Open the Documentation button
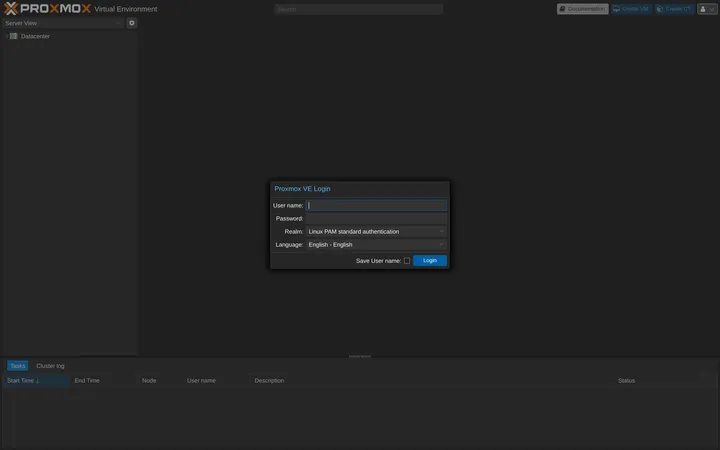Image resolution: width=720 pixels, height=450 pixels. pyautogui.click(x=582, y=9)
